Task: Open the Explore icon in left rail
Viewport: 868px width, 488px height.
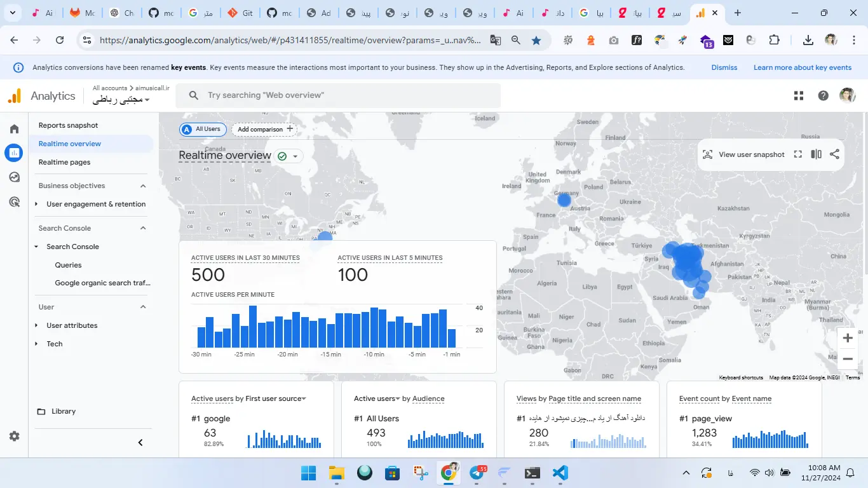Action: 14,177
